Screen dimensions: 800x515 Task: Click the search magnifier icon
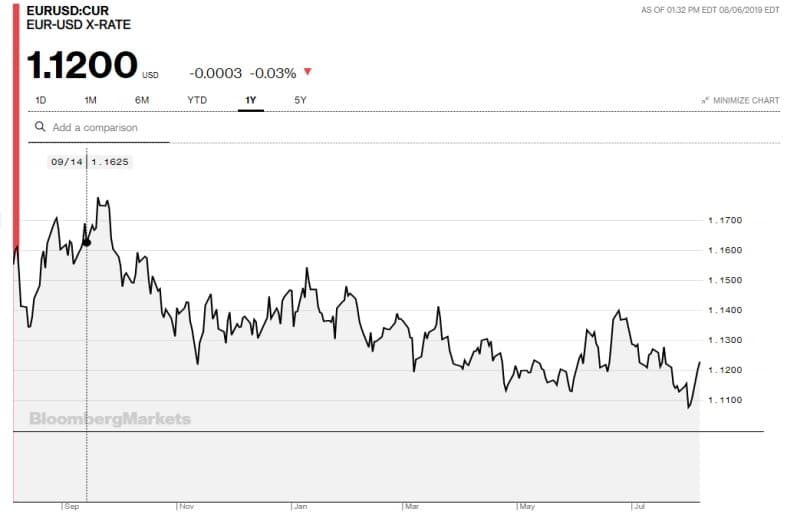[x=40, y=127]
